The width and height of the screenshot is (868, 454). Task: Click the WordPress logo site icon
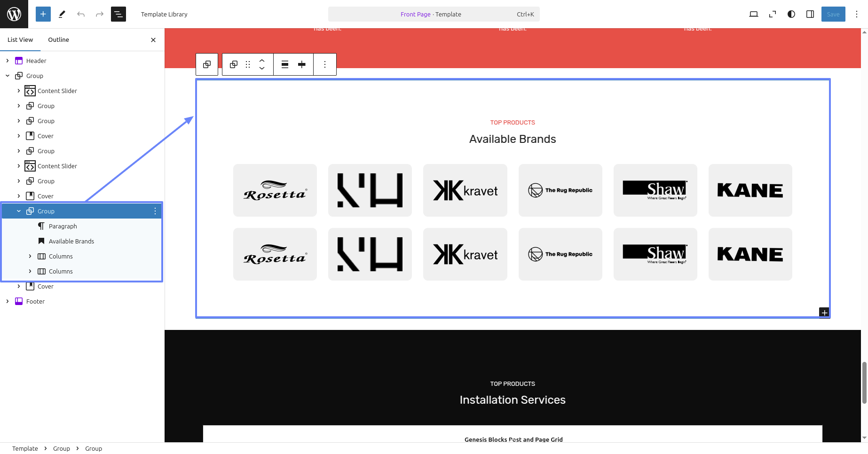pos(14,14)
